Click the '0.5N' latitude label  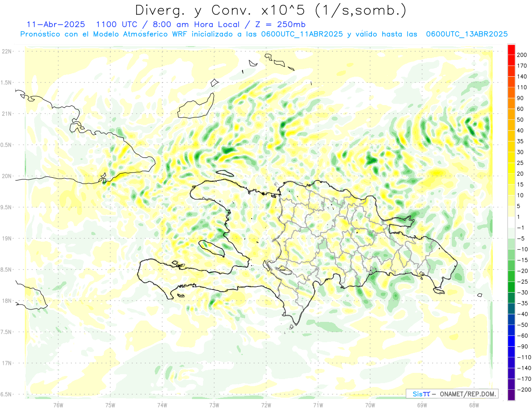[x=7, y=145]
